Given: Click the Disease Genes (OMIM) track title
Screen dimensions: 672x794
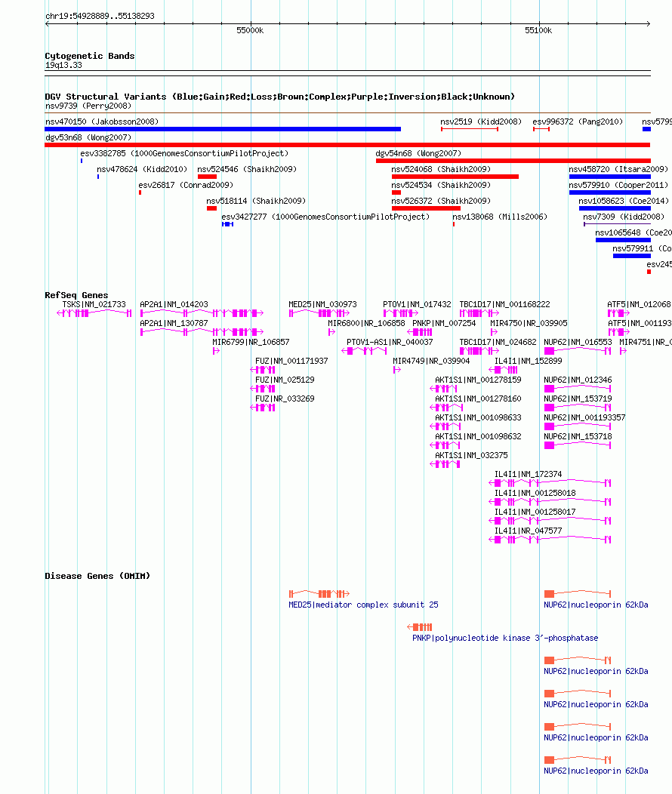Looking at the screenshot, I should (x=97, y=577).
